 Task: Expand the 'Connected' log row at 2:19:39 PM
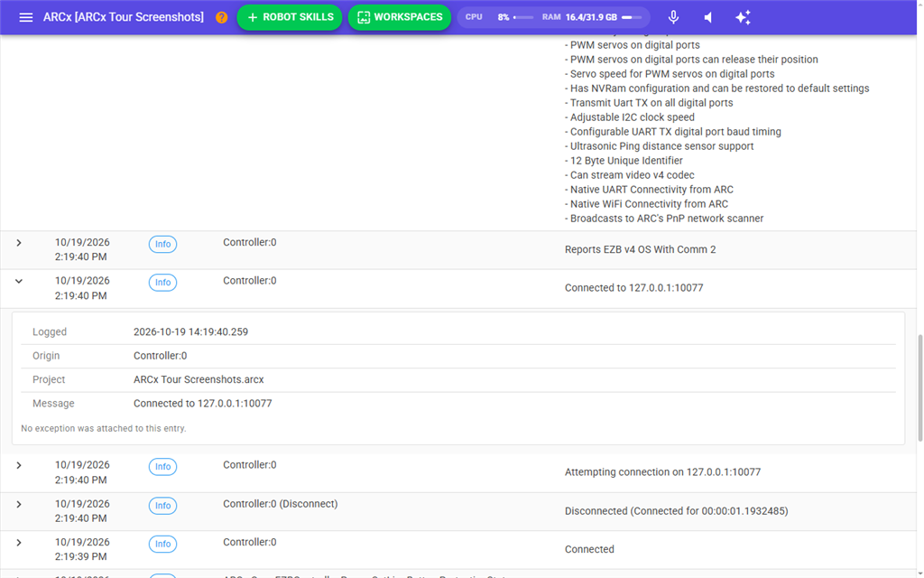tap(19, 543)
